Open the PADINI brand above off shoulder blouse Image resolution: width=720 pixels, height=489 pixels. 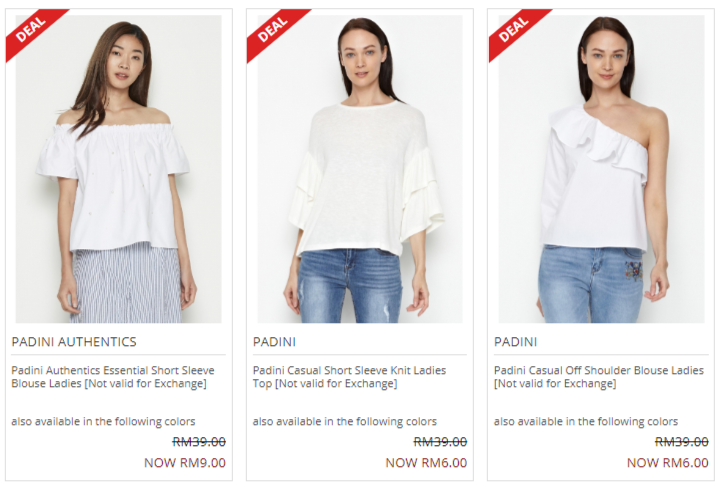pos(515,342)
